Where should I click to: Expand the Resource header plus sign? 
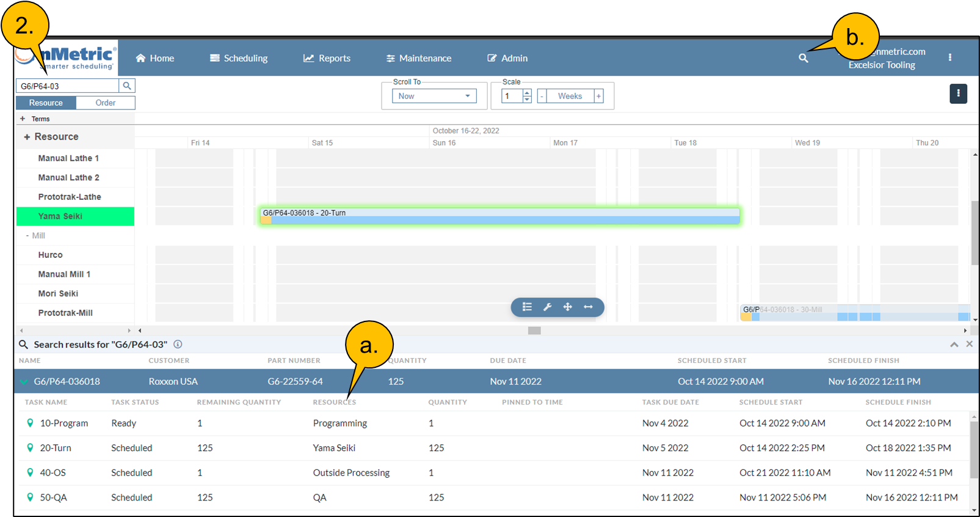27,137
